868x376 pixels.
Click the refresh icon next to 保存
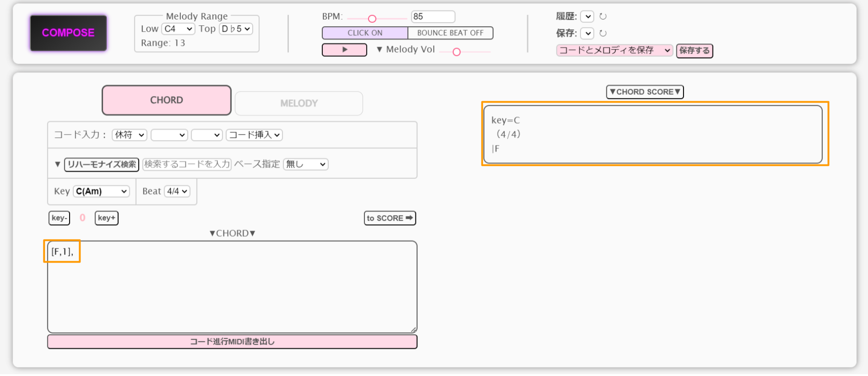pyautogui.click(x=603, y=33)
